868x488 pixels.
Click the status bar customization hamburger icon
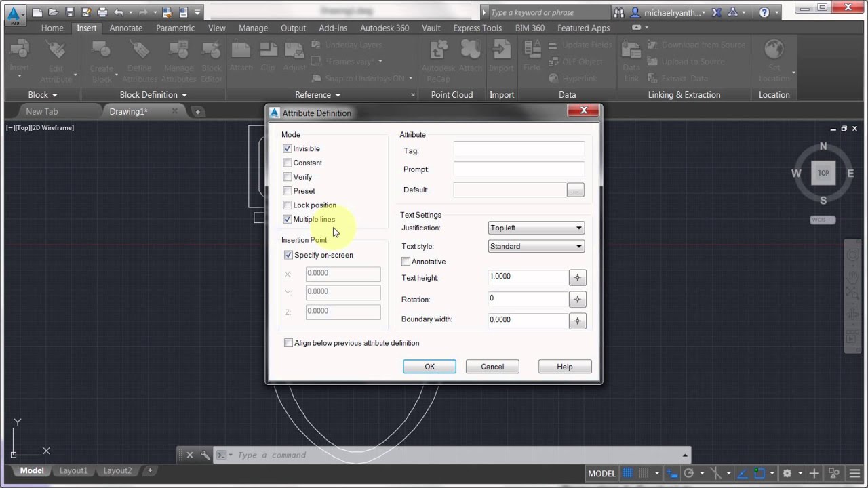(854, 473)
